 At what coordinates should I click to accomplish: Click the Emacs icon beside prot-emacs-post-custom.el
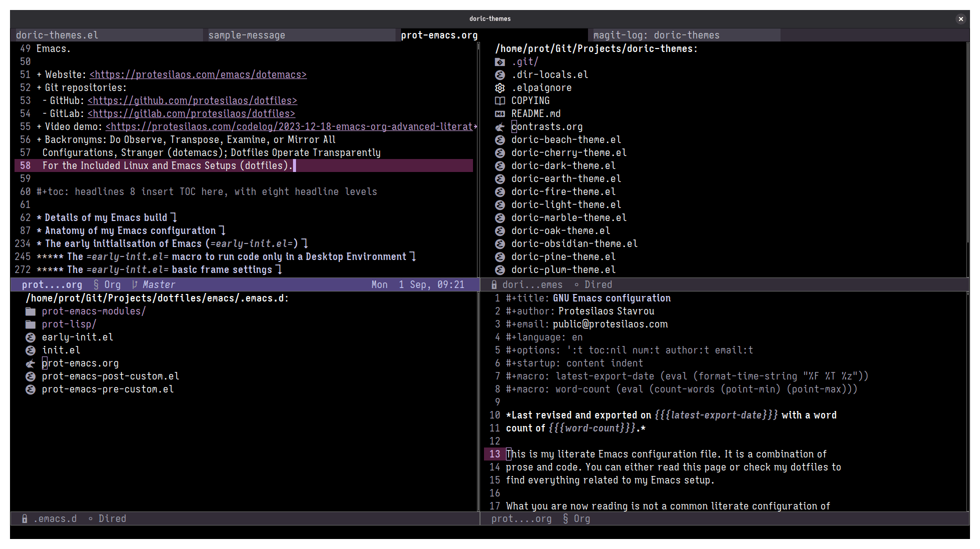pos(30,376)
